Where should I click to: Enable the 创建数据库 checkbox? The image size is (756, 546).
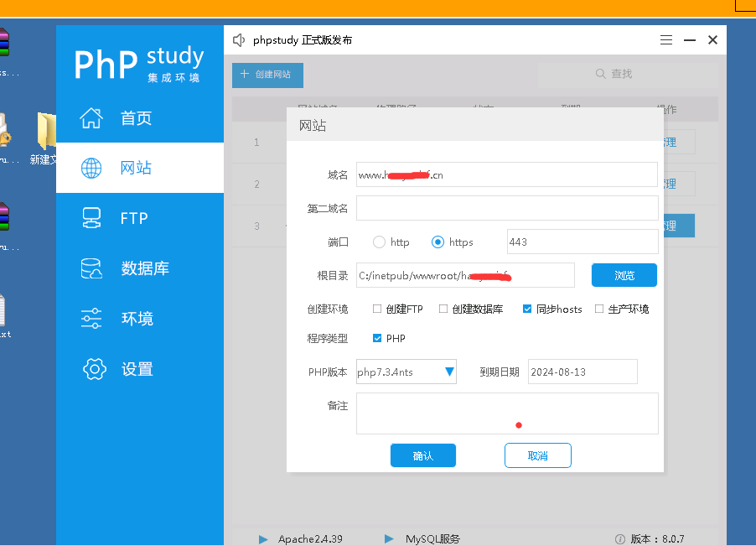point(443,309)
